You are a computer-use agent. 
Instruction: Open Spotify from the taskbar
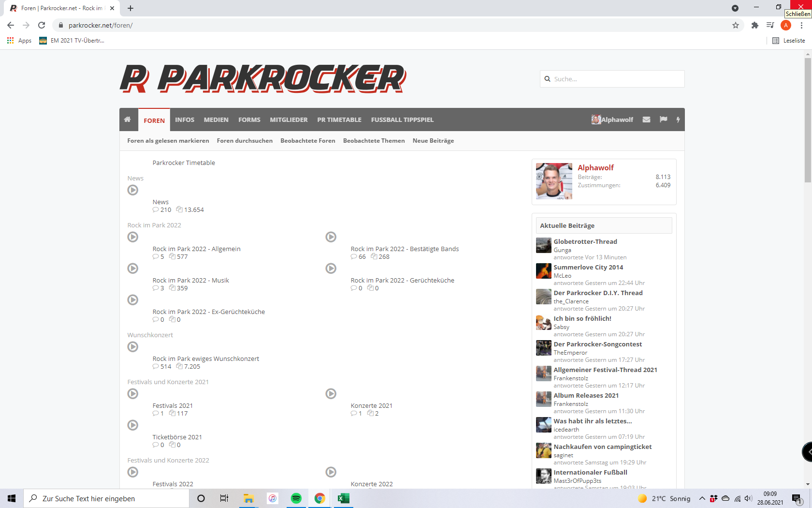pos(296,498)
